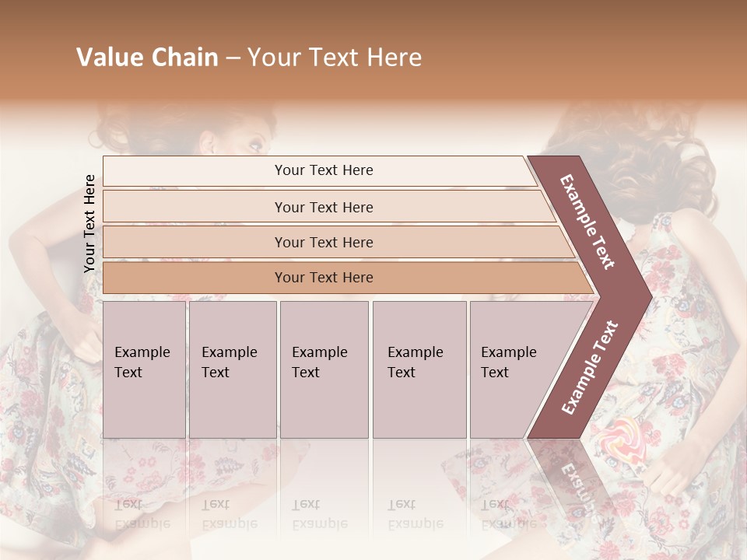Select the leftmost "Example Text" box

[x=144, y=369]
